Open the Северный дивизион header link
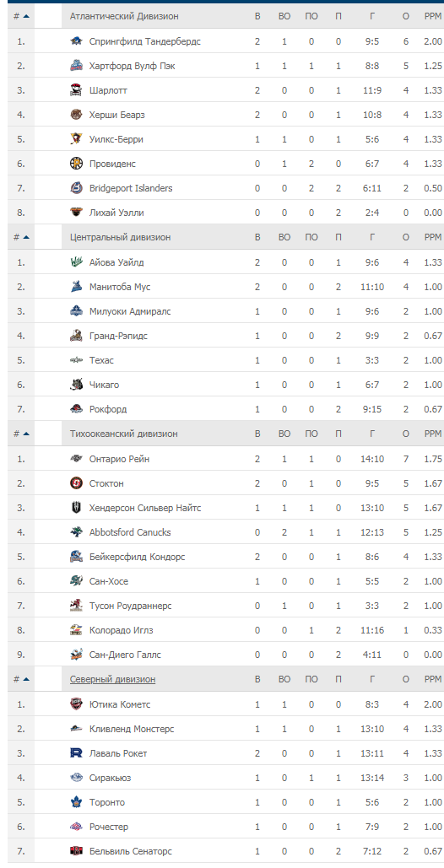 pos(112,680)
